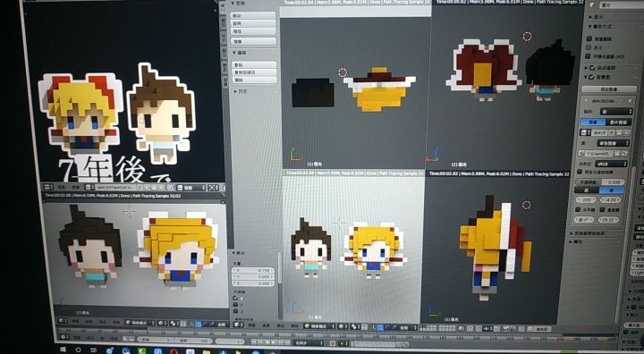Click the translate manipulator arrow icon

pos(380,327)
